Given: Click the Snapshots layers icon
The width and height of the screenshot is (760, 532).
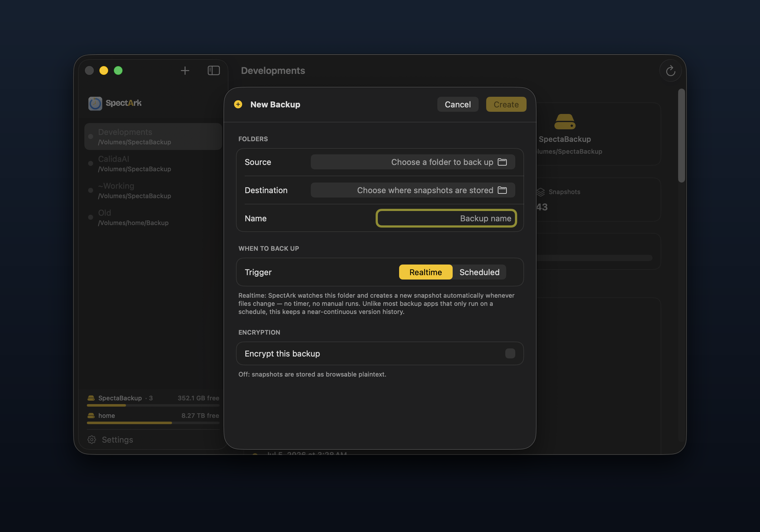Looking at the screenshot, I should click(541, 192).
